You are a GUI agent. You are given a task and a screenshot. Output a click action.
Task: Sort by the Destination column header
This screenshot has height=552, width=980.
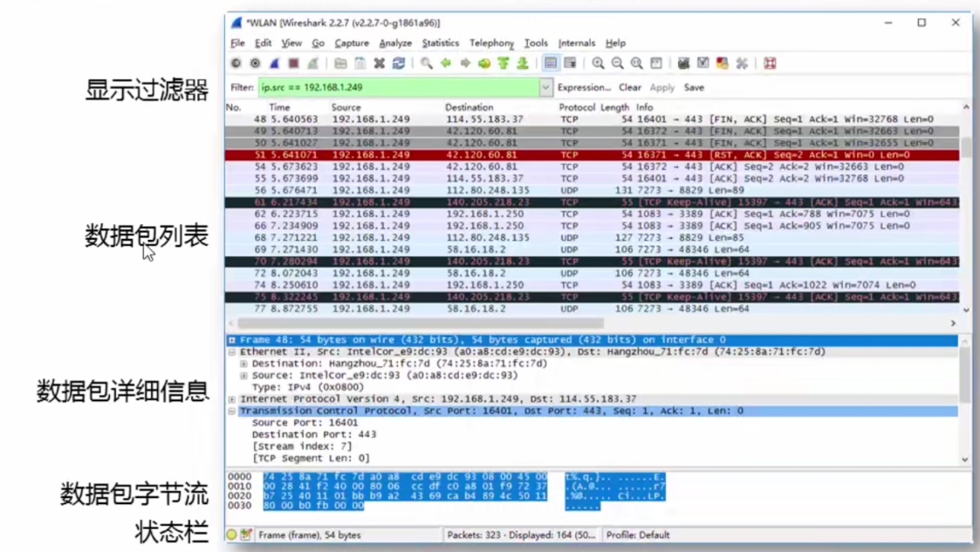[469, 107]
